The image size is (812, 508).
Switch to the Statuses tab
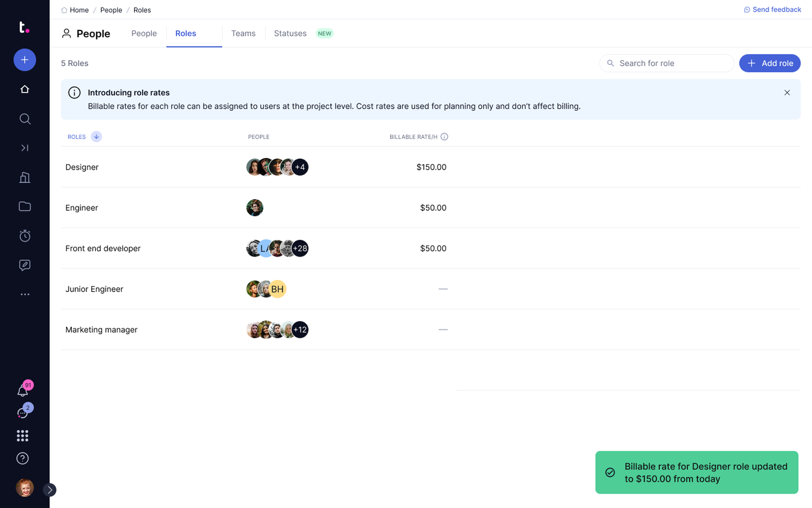(290, 34)
